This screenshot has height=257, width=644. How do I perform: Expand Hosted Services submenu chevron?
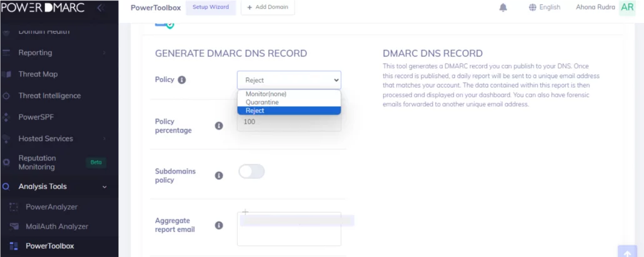tap(104, 139)
